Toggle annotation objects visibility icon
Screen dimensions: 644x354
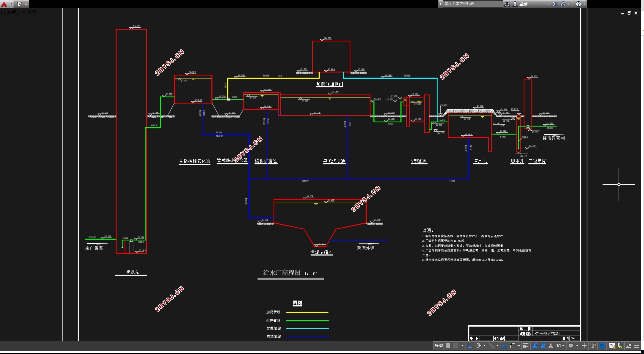pyautogui.click(x=535, y=346)
